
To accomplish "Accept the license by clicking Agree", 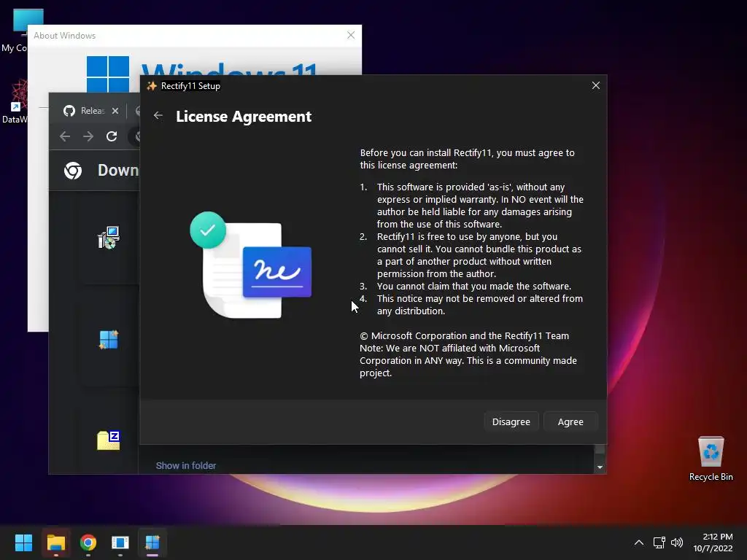I will point(570,422).
